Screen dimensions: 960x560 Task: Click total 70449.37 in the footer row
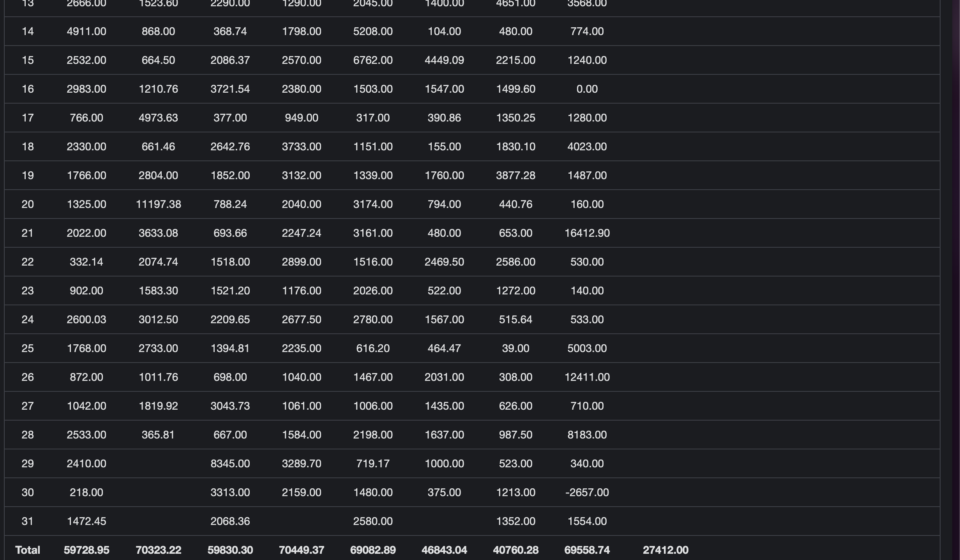302,550
